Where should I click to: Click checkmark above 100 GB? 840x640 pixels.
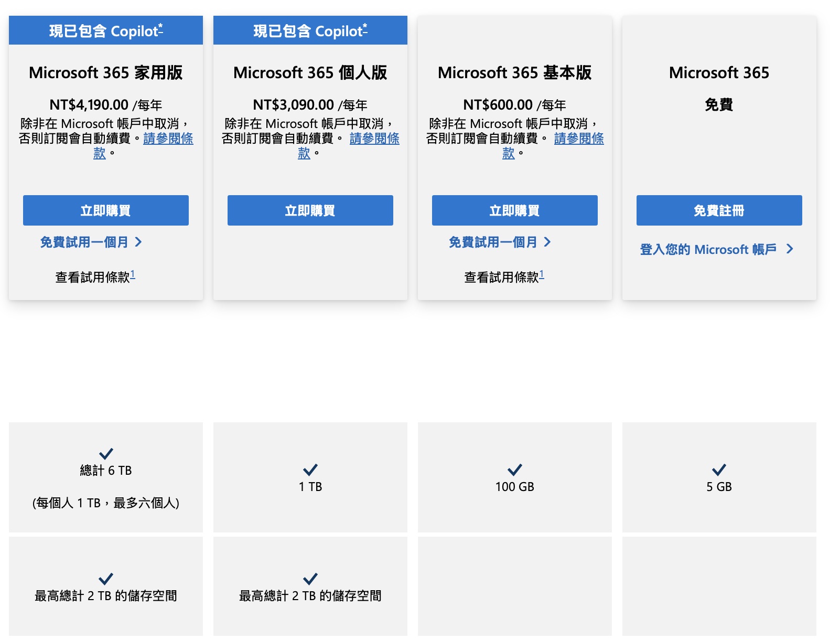click(x=515, y=470)
